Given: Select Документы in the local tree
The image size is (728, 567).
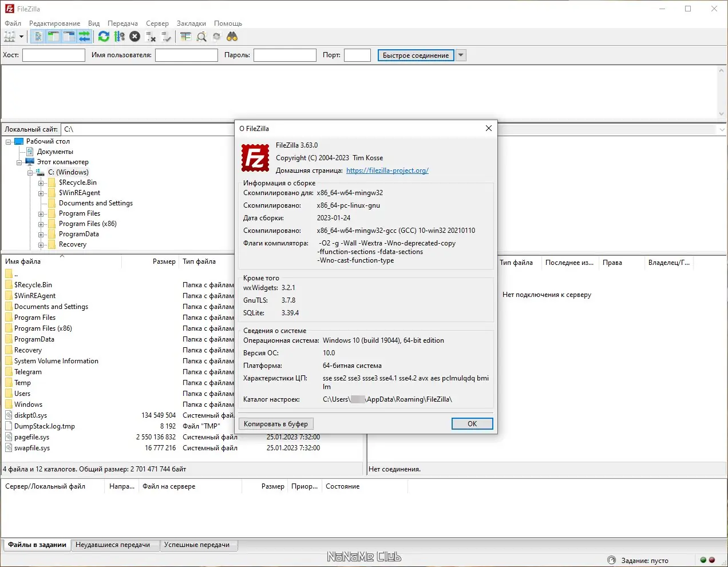Looking at the screenshot, I should point(55,152).
